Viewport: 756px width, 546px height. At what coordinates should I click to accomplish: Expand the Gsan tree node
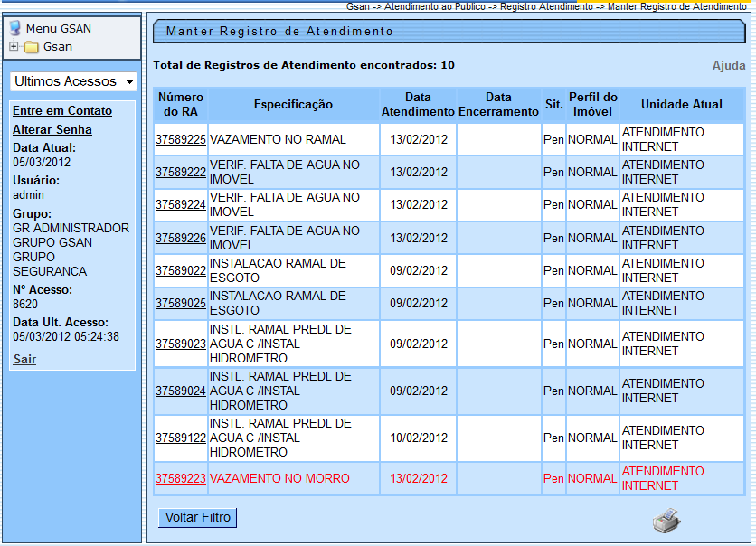tap(14, 47)
